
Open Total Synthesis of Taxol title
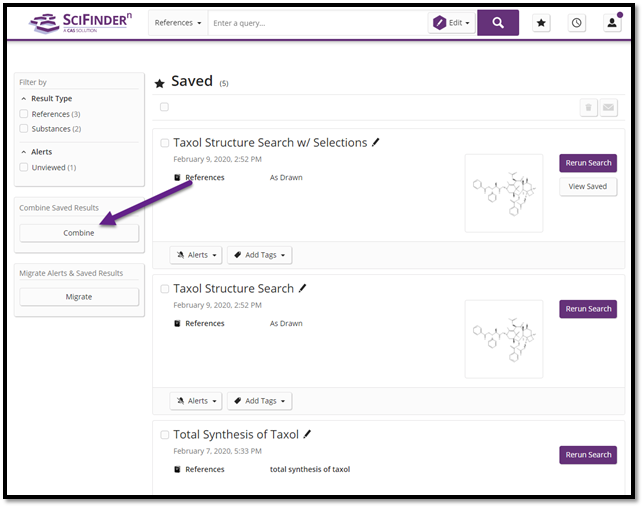pos(236,434)
